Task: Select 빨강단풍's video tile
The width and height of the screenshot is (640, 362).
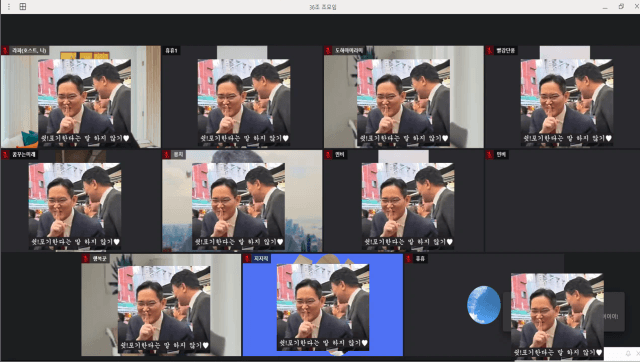Action: (x=562, y=97)
